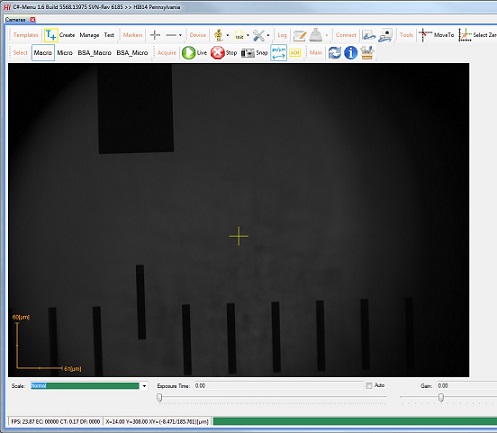Click the yellow figure device icon

(x=218, y=35)
